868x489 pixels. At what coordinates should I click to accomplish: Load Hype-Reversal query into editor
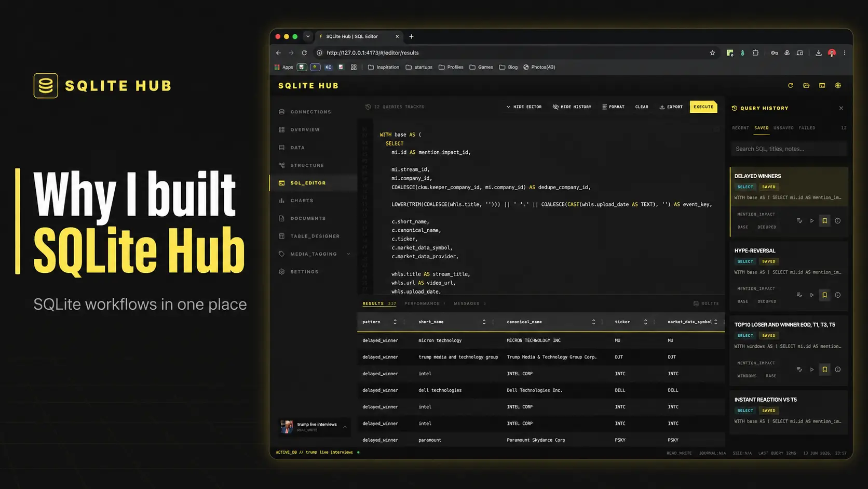click(799, 295)
